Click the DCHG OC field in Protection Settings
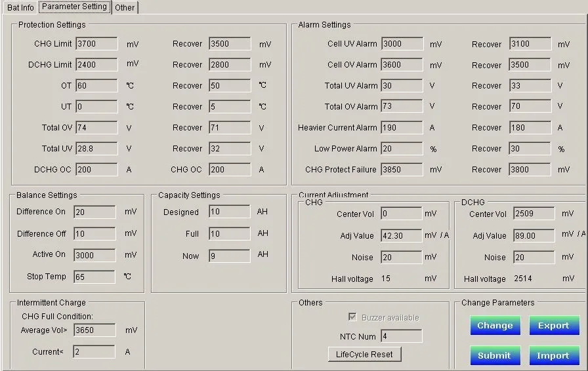Viewport: 588px width, 371px height. click(x=96, y=169)
